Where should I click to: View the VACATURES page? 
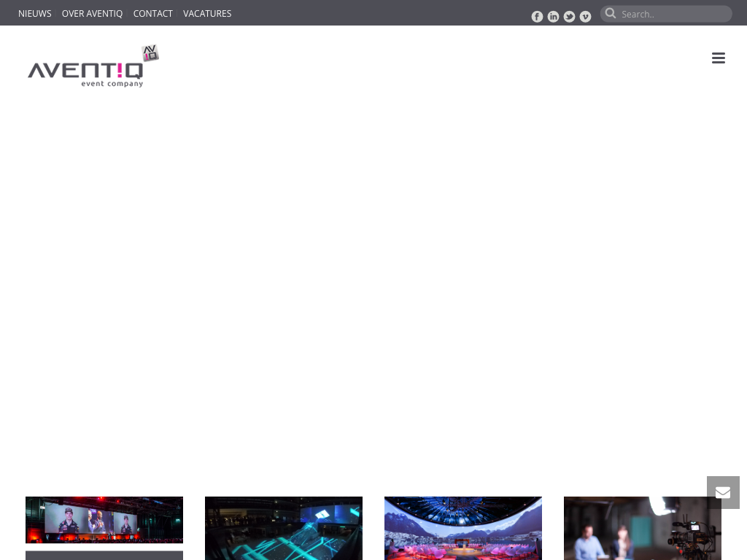tap(207, 13)
